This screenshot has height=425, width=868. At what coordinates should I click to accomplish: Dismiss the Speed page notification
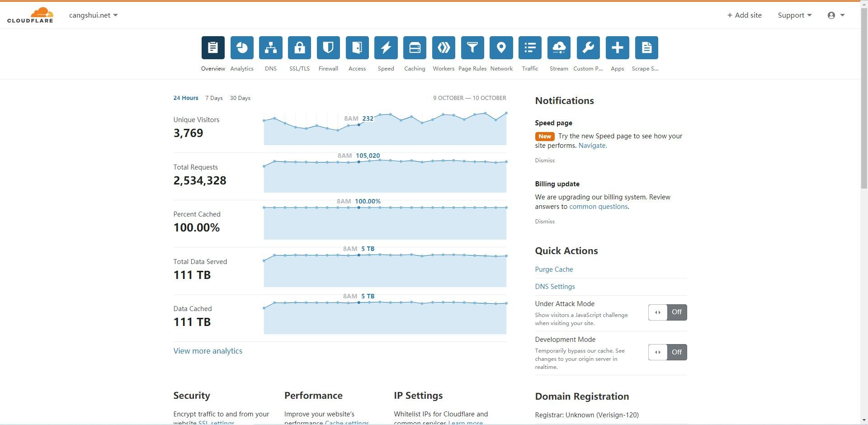[545, 161]
